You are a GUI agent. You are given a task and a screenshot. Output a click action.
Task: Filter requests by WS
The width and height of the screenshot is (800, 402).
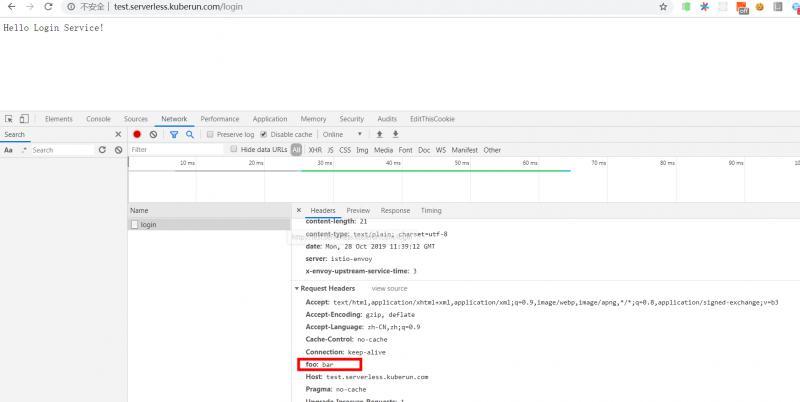(441, 150)
